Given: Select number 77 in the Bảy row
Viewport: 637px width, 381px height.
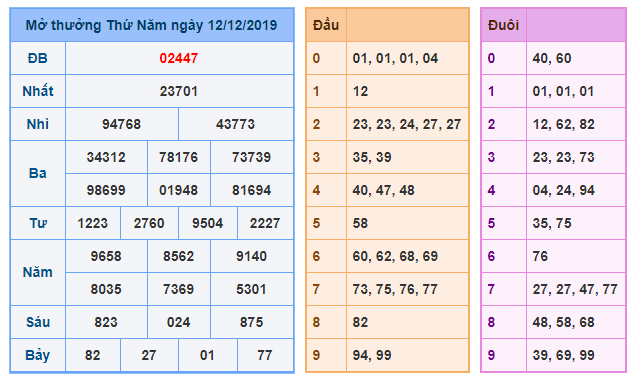Looking at the screenshot, I should pyautogui.click(x=265, y=355).
